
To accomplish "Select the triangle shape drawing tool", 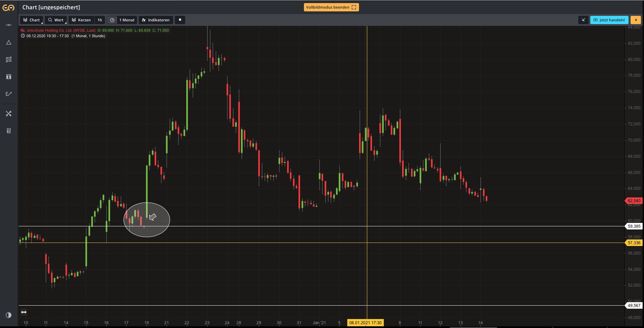I will [9, 42].
